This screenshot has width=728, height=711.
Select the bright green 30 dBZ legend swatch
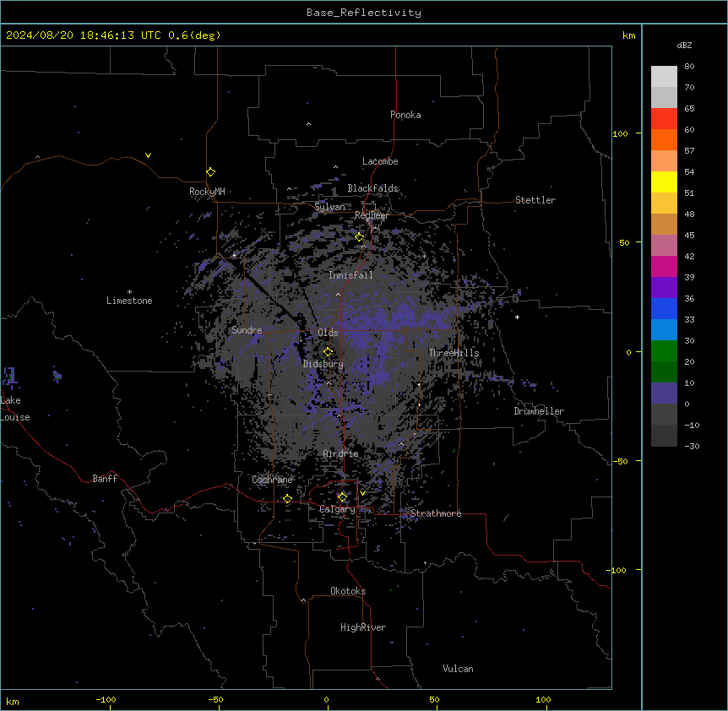(x=664, y=351)
